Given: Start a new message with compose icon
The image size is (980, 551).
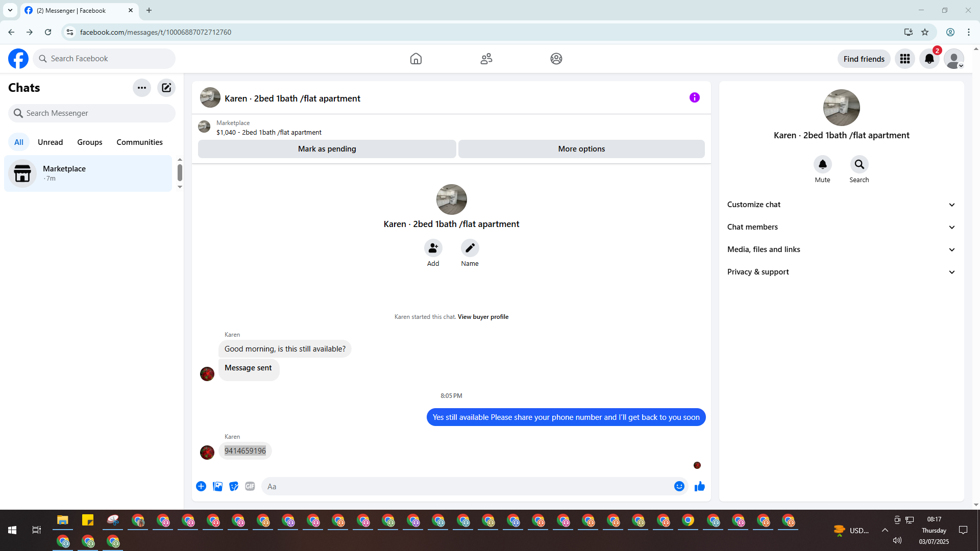Looking at the screenshot, I should (166, 88).
